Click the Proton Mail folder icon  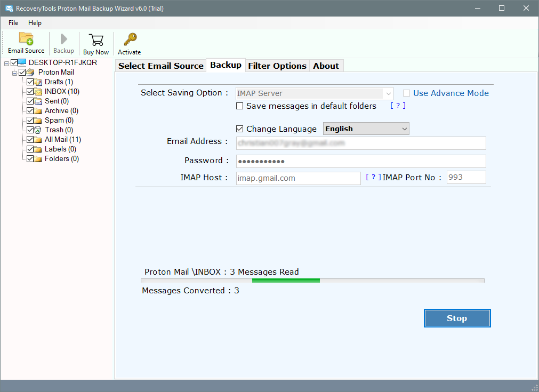[x=30, y=72]
